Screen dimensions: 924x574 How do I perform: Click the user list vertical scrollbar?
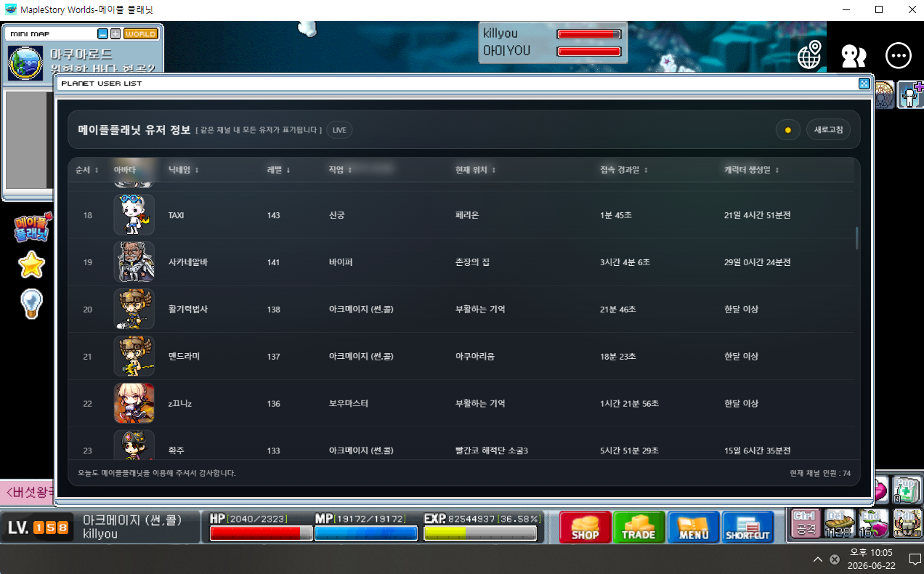point(857,238)
